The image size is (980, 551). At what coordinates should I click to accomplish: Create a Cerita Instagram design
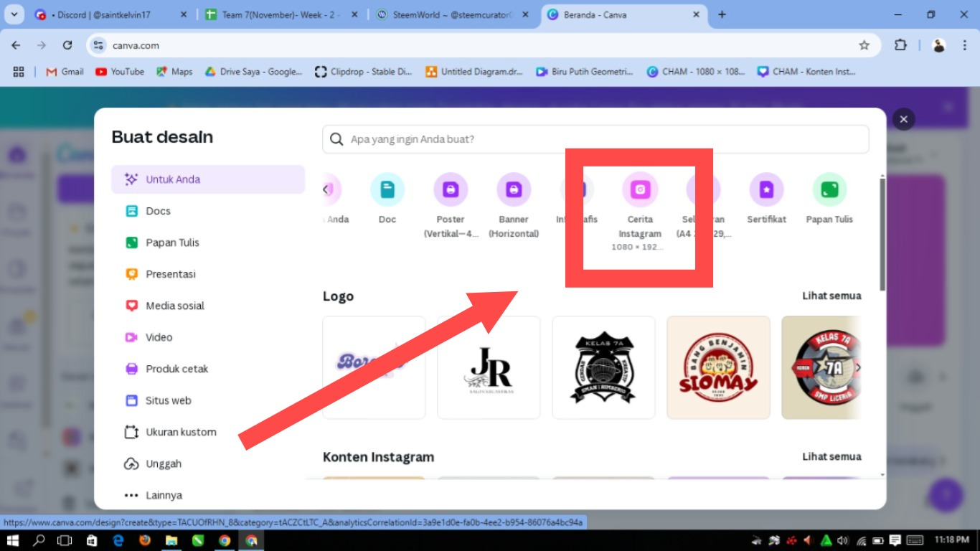coord(640,190)
